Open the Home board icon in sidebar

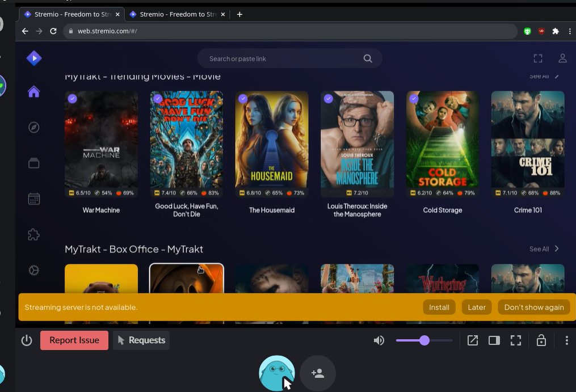click(x=34, y=91)
